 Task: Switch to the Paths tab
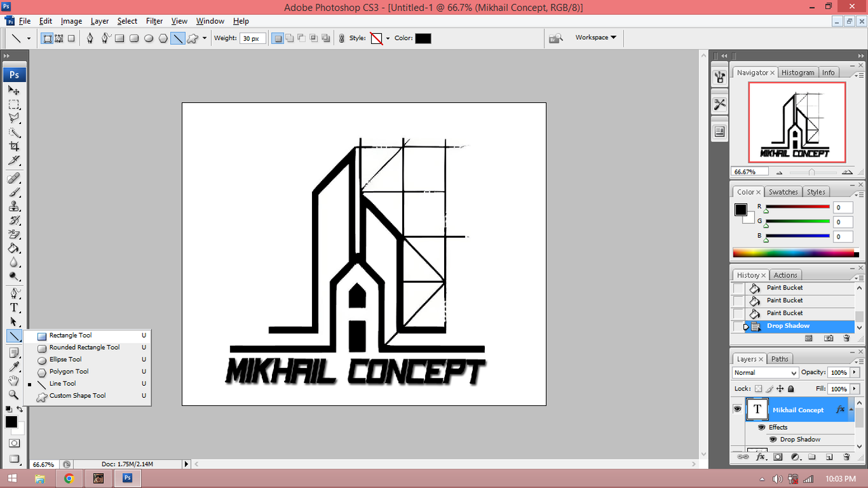(x=780, y=359)
